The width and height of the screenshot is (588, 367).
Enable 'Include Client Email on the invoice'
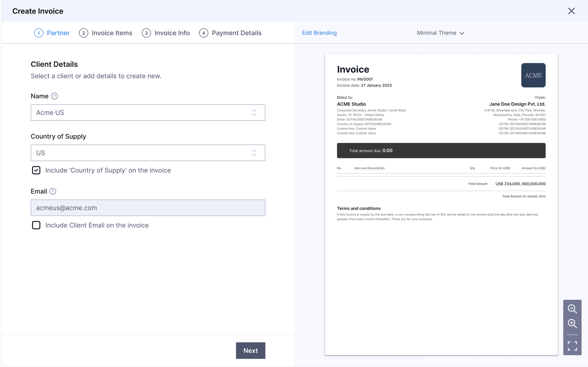click(x=36, y=225)
